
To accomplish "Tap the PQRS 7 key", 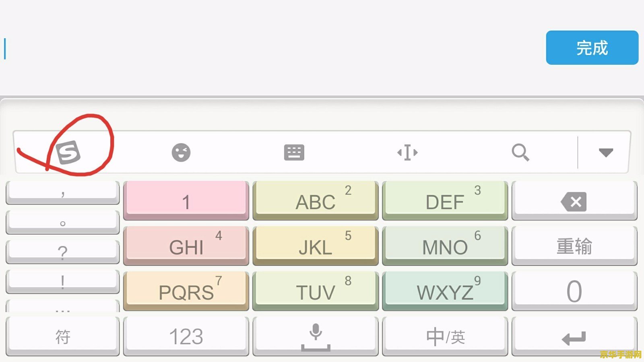I will 186,291.
